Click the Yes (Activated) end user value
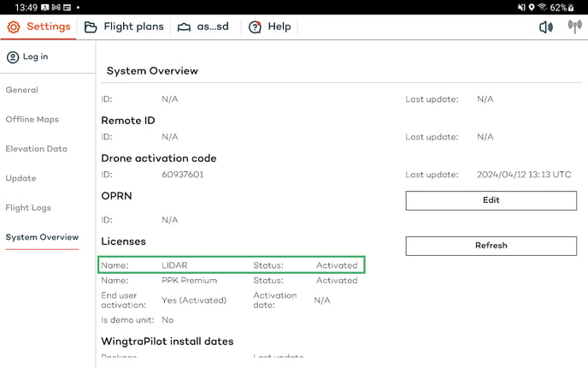 click(194, 300)
